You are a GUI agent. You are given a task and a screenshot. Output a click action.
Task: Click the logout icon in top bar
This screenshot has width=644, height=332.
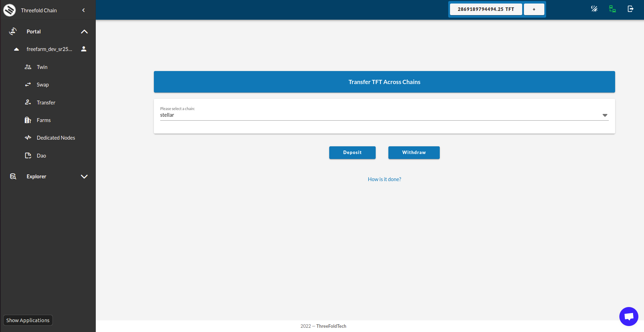pyautogui.click(x=630, y=9)
